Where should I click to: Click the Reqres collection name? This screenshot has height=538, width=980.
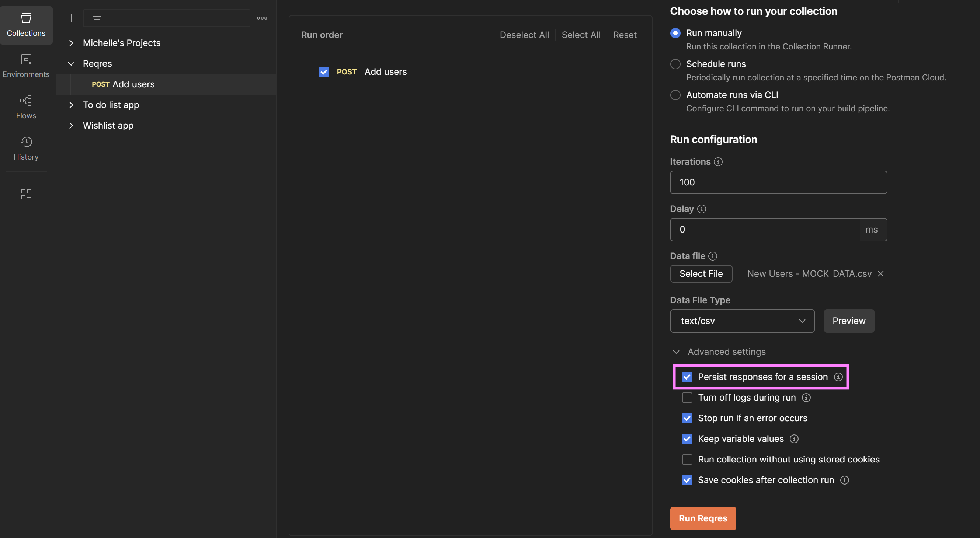[x=97, y=63]
